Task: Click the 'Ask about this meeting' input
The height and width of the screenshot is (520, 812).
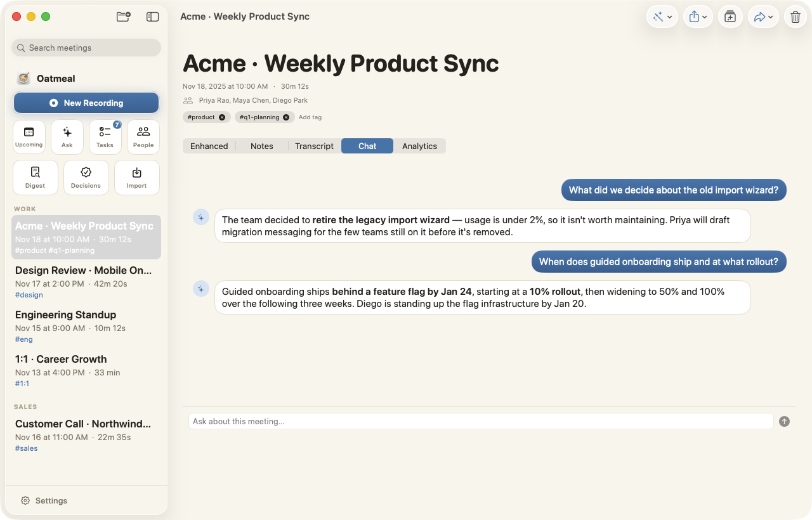Action: [x=481, y=421]
